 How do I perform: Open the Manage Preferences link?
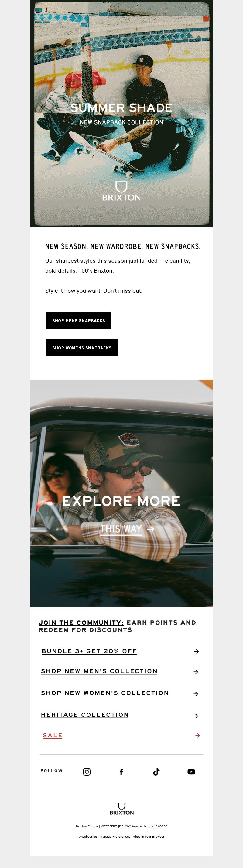(115, 836)
